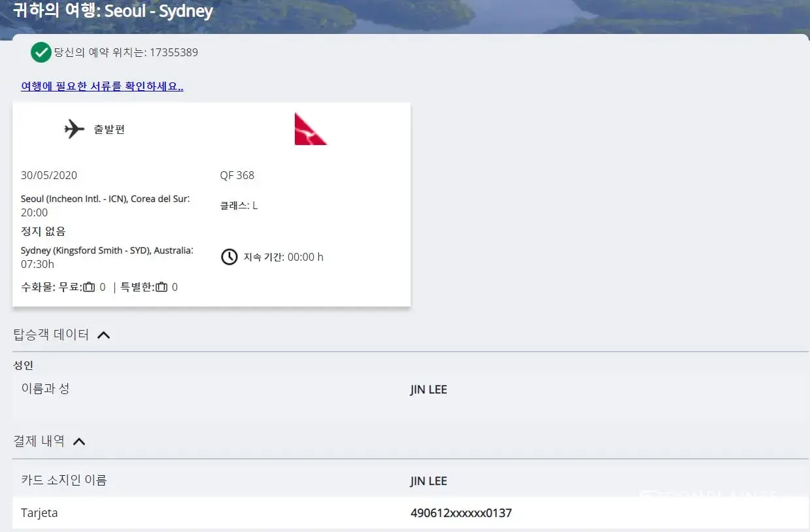Screen dimensions: 810x532
Task: Click the flight number QF 368
Action: pyautogui.click(x=237, y=175)
